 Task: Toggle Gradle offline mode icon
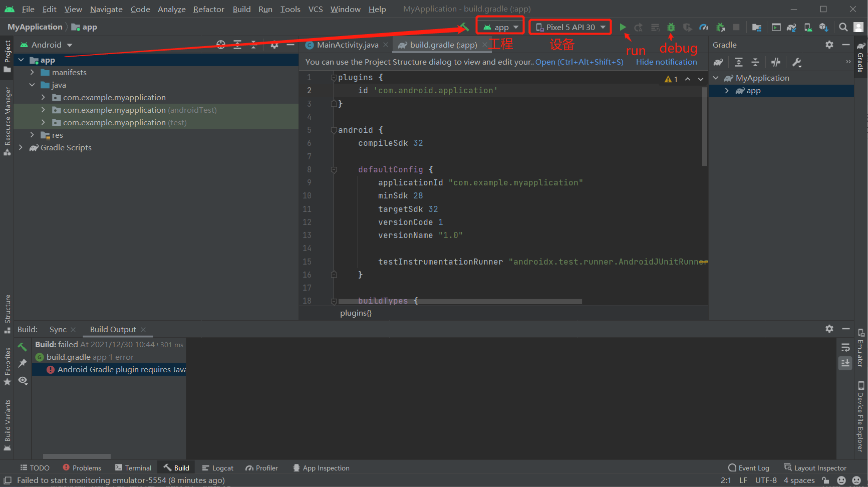[776, 62]
